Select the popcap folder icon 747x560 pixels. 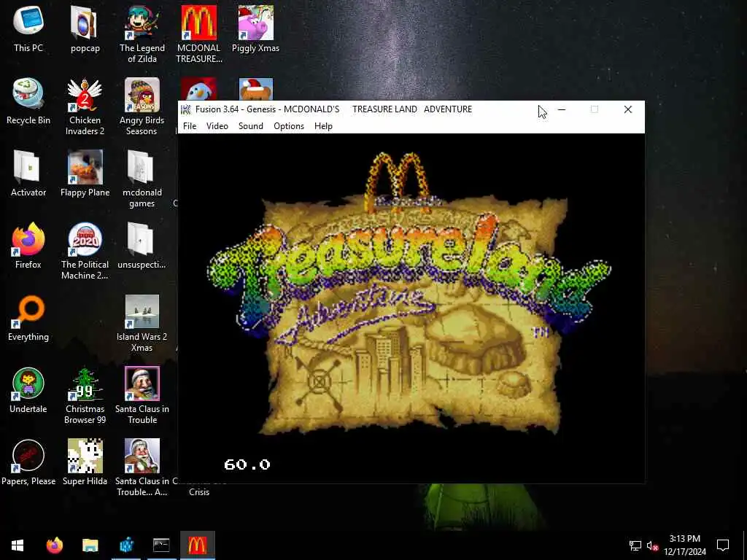pos(85,28)
